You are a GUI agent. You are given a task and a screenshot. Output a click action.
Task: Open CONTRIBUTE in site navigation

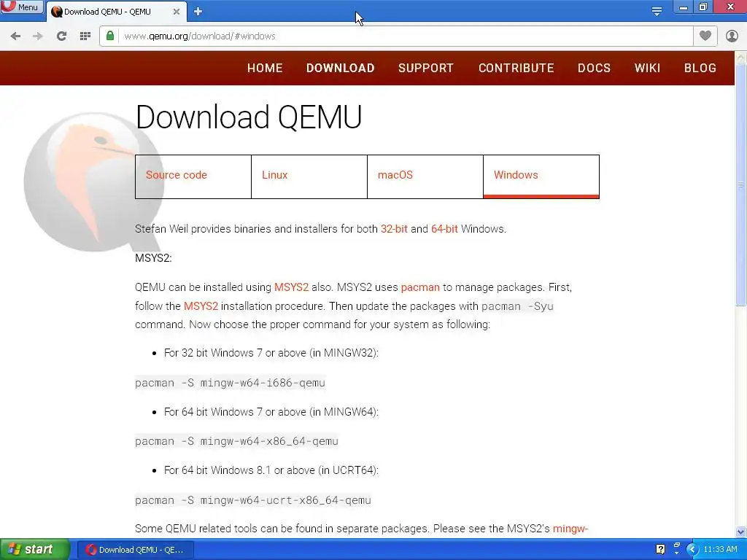(516, 68)
